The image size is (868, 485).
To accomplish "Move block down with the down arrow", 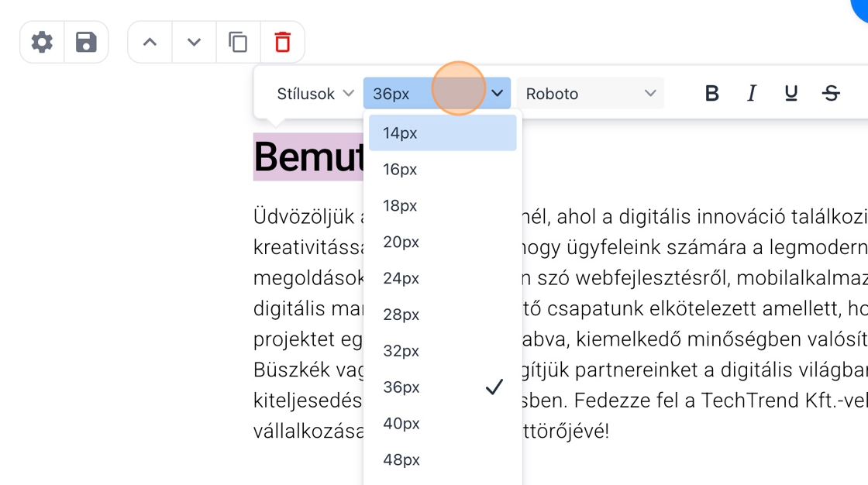I will pyautogui.click(x=194, y=42).
